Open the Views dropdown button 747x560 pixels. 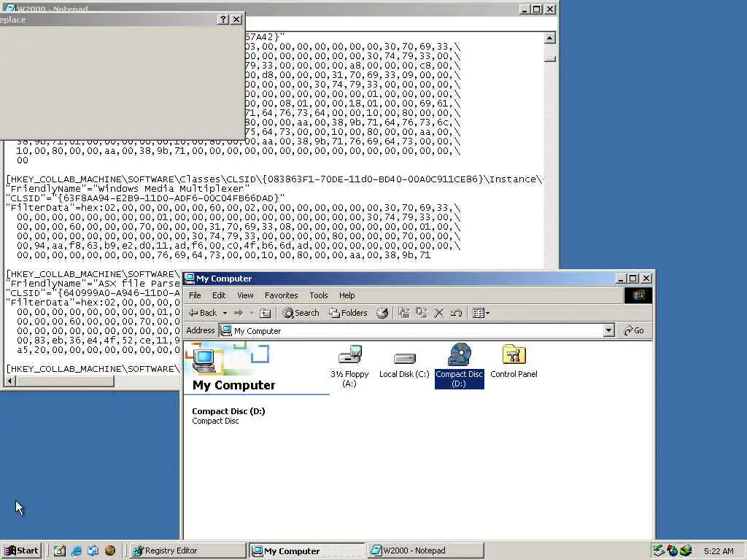[481, 313]
